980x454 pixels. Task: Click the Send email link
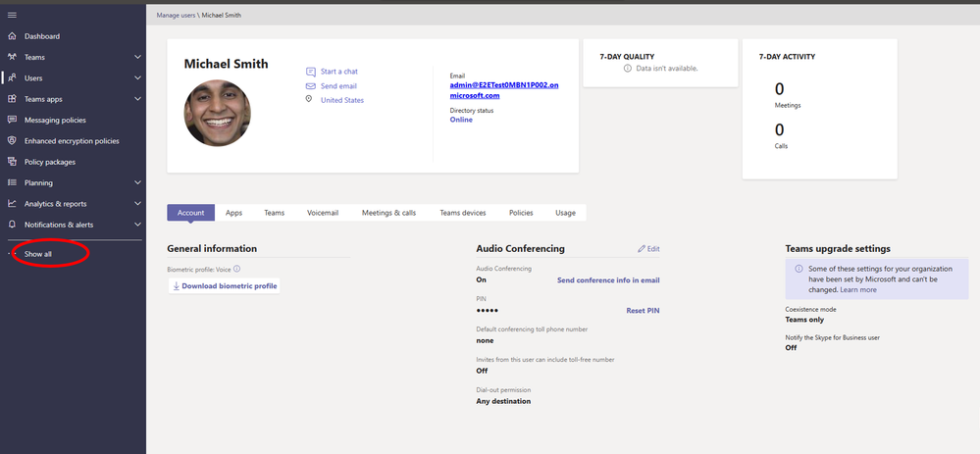click(x=338, y=86)
